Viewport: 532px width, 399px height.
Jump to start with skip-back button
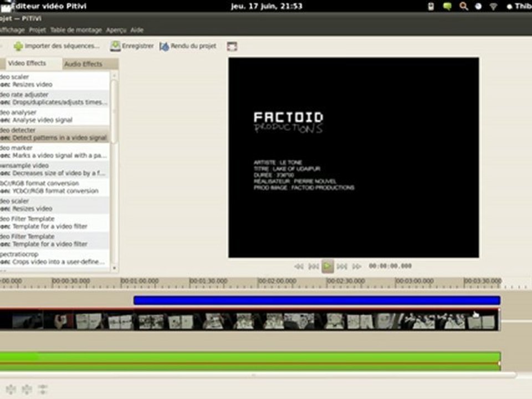(x=313, y=267)
